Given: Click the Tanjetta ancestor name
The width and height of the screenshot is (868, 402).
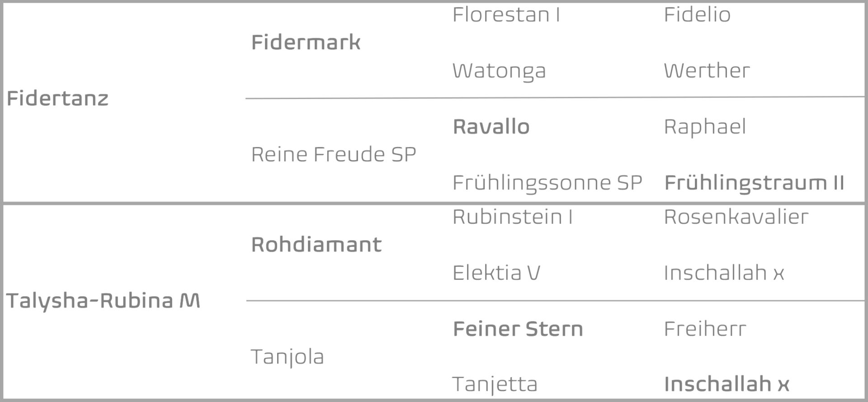Looking at the screenshot, I should coord(495,384).
